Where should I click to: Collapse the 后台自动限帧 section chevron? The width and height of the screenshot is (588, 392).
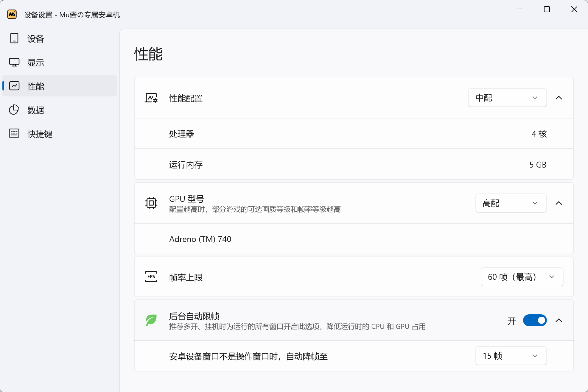[x=559, y=320]
